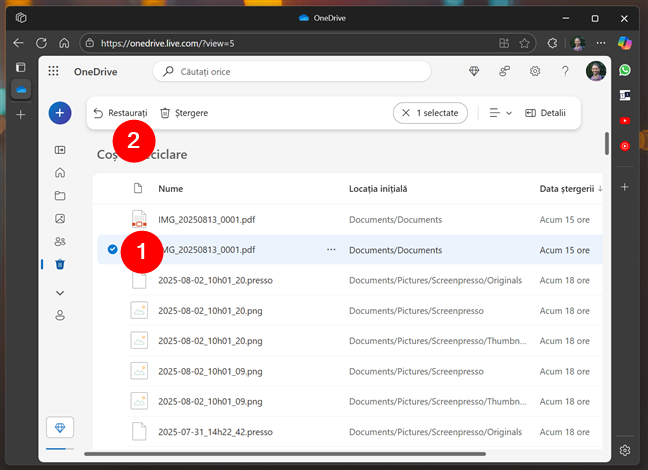Screen dimensions: 648x470
Task: Select 2025-08-02_10h01_20.presso file
Action: point(349,280)
